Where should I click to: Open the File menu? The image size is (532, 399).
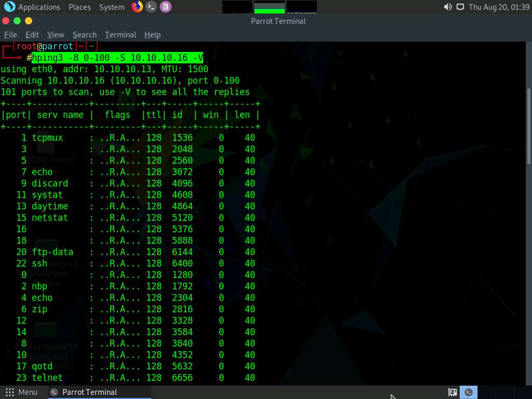(10, 35)
